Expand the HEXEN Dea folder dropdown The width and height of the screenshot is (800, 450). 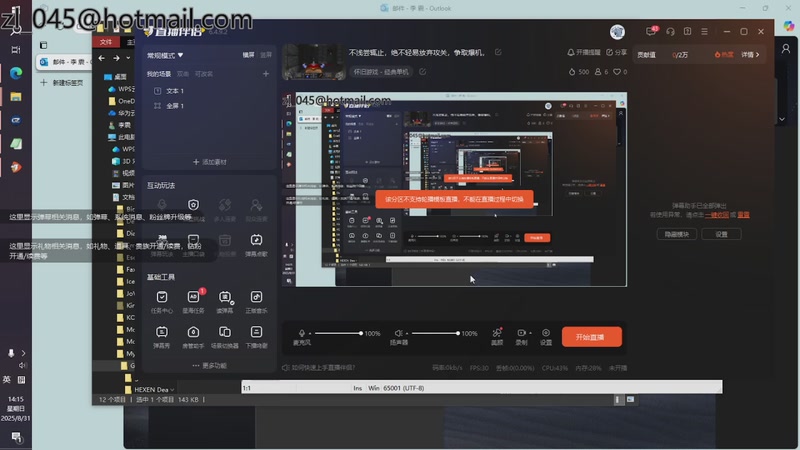click(x=172, y=390)
